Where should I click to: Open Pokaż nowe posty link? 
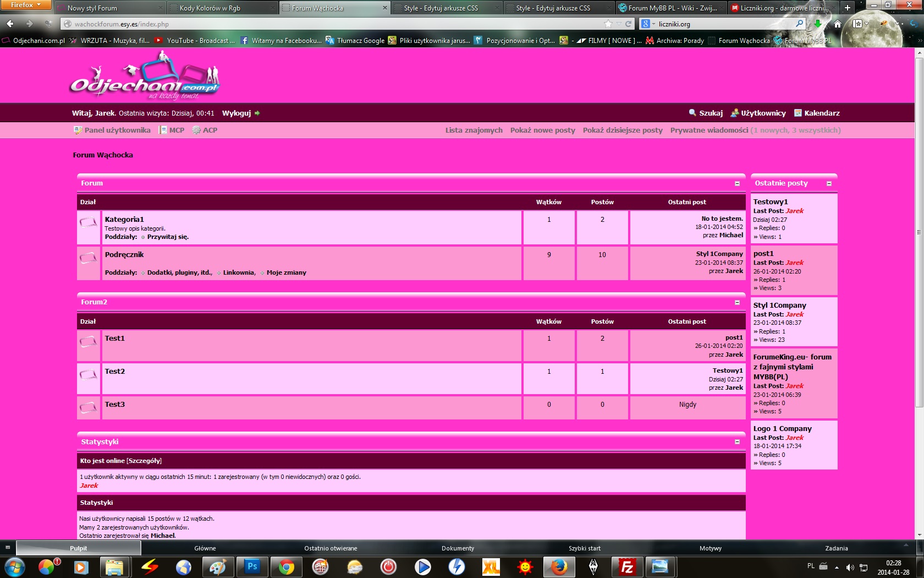click(542, 130)
